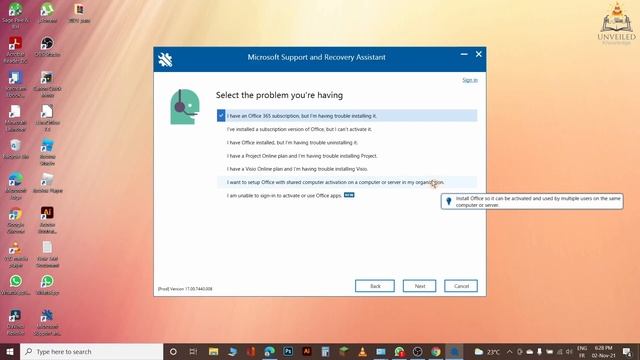The width and height of the screenshot is (640, 360).
Task: Click the shared activation tooltip text
Action: [x=538, y=202]
